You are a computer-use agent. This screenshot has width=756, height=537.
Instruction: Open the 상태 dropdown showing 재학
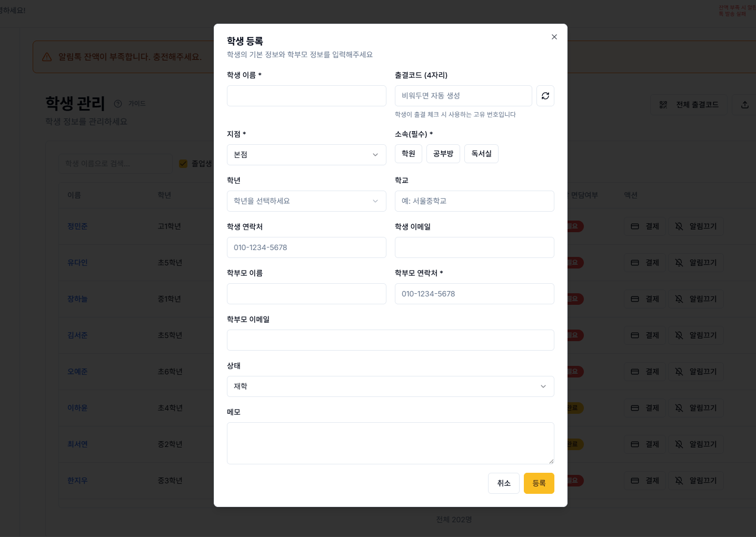[x=390, y=386]
